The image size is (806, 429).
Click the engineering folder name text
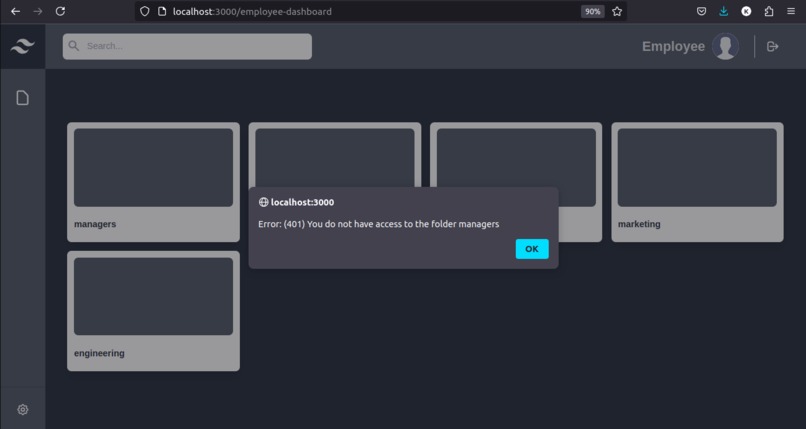coord(99,353)
